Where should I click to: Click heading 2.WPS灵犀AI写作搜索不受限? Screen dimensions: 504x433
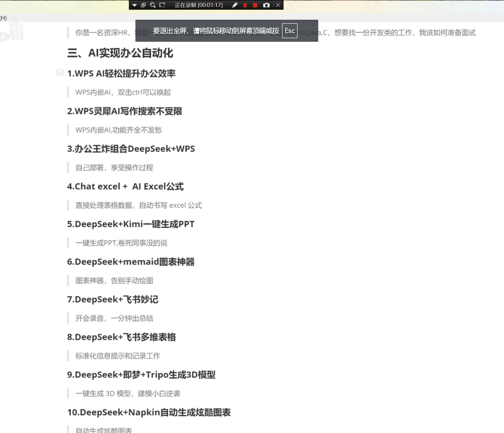coord(125,111)
